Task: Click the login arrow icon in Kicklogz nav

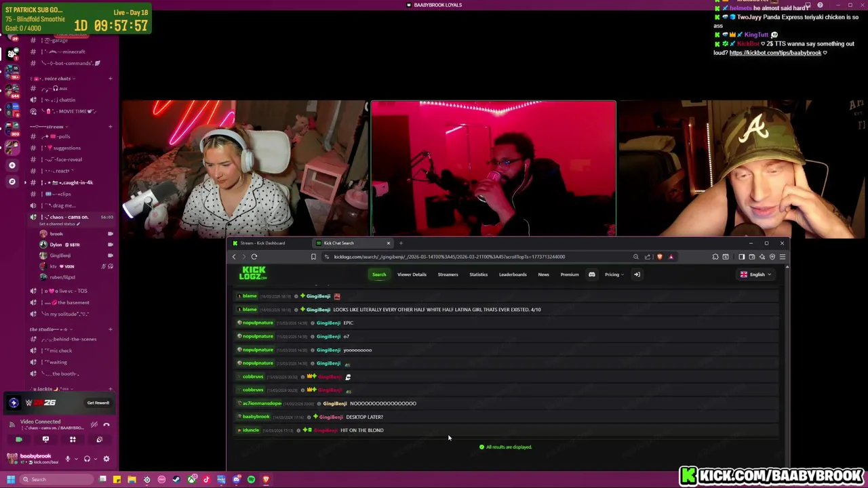Action: click(x=637, y=274)
